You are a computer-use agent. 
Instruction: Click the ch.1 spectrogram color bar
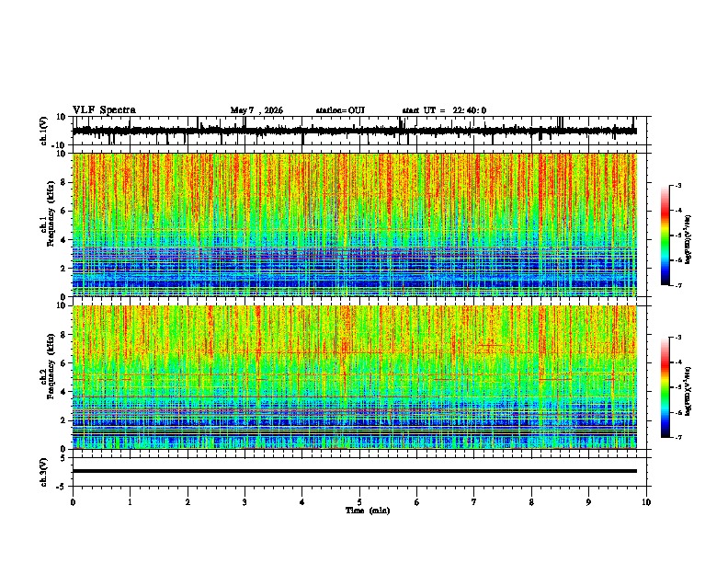(665, 236)
